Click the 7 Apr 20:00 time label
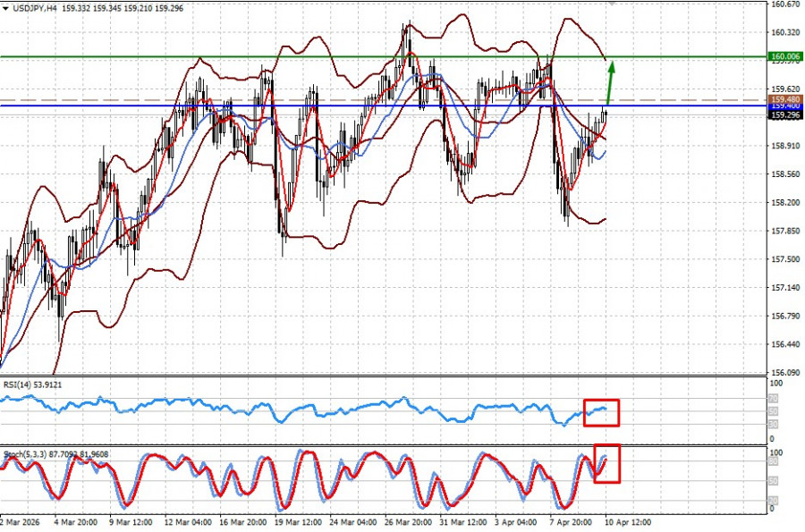The image size is (805, 532). (572, 522)
